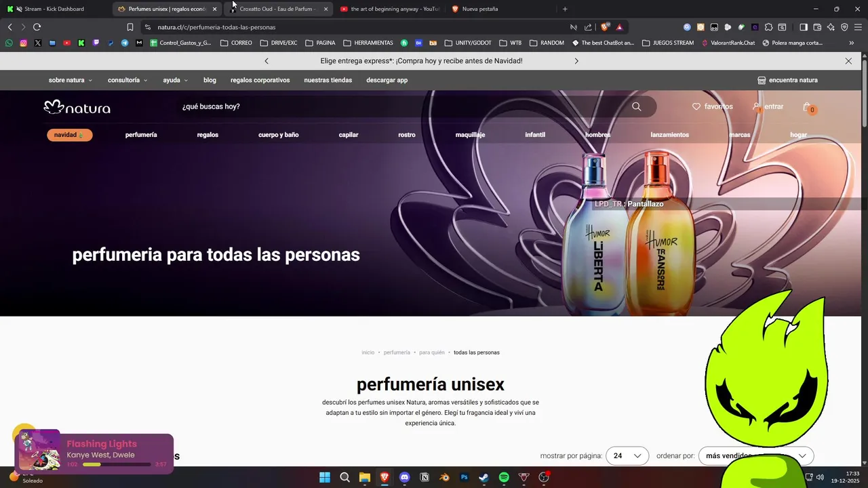Open Blender from the taskbar
This screenshot has width=868, height=488.
click(x=444, y=477)
